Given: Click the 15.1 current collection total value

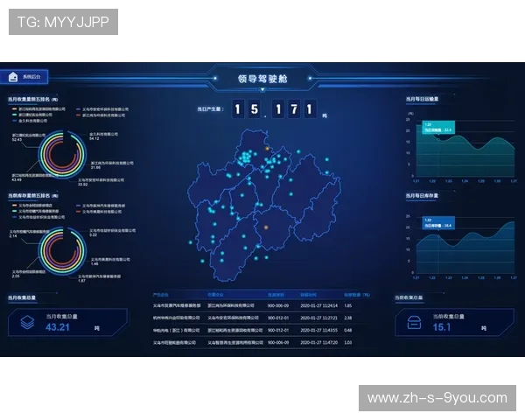Looking at the screenshot, I should tap(442, 327).
